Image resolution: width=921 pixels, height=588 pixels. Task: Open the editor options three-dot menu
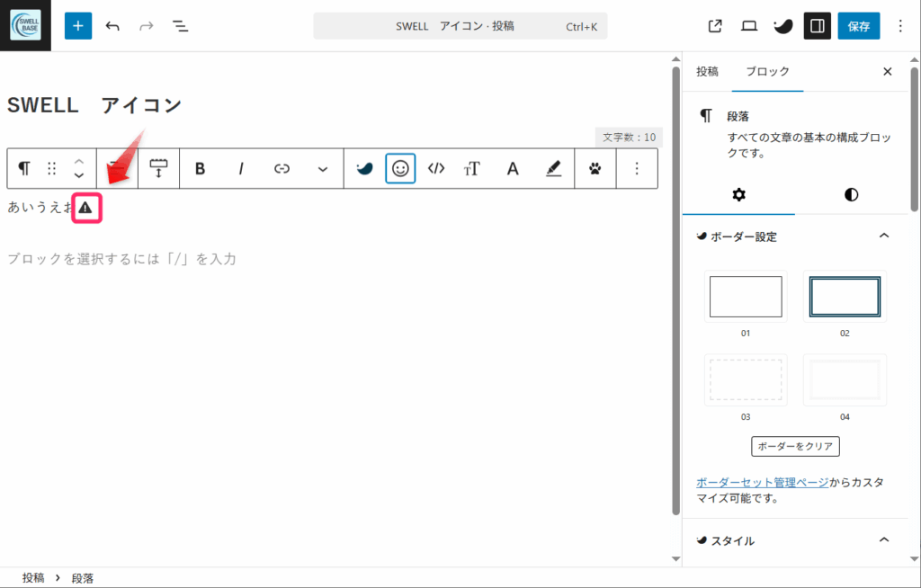[x=900, y=26]
